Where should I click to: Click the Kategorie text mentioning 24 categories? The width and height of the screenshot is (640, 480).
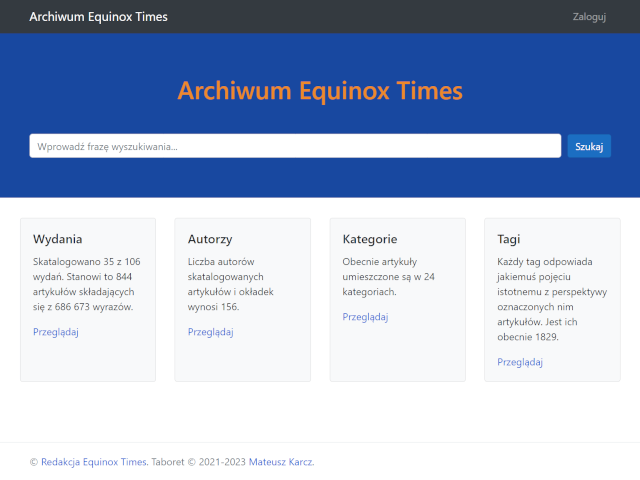pos(388,277)
